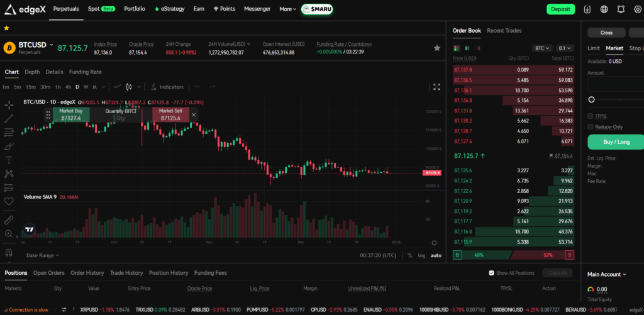
Task: Expand the BTCUSD market selector
Action: click(51, 45)
